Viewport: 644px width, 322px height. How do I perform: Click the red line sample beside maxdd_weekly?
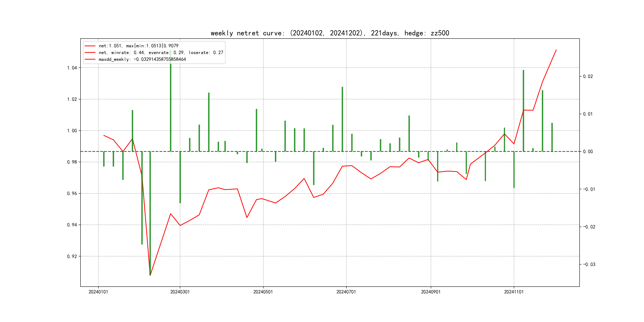point(90,59)
